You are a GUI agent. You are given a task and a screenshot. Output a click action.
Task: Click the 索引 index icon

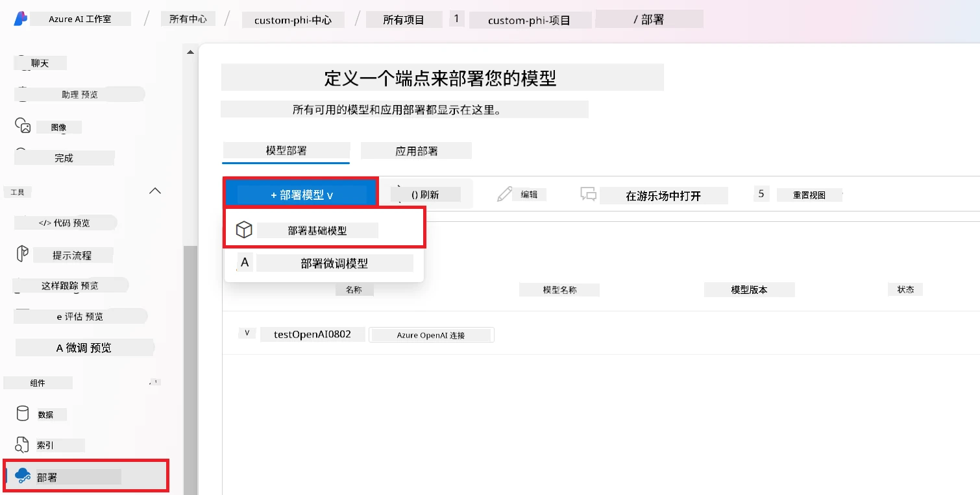23,444
